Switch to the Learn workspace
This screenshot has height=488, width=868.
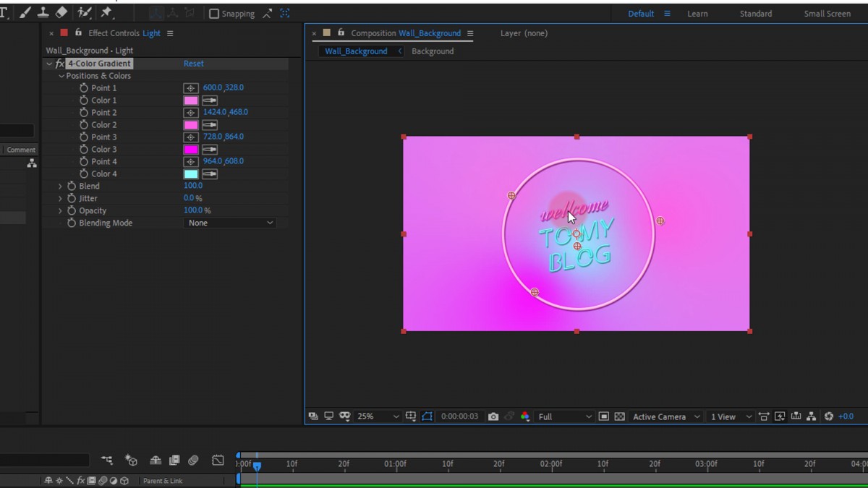[x=697, y=14]
